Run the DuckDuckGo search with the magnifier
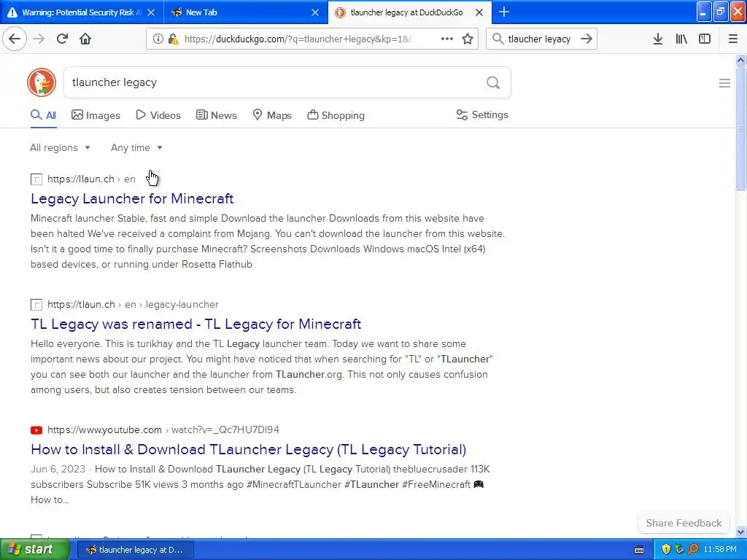The width and height of the screenshot is (747, 560). click(493, 82)
